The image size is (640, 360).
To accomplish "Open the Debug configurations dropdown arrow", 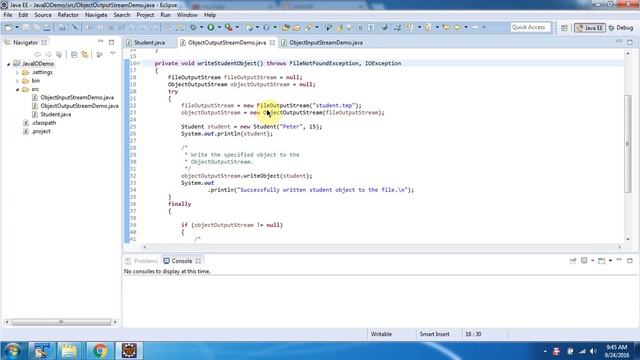I will click(x=201, y=27).
